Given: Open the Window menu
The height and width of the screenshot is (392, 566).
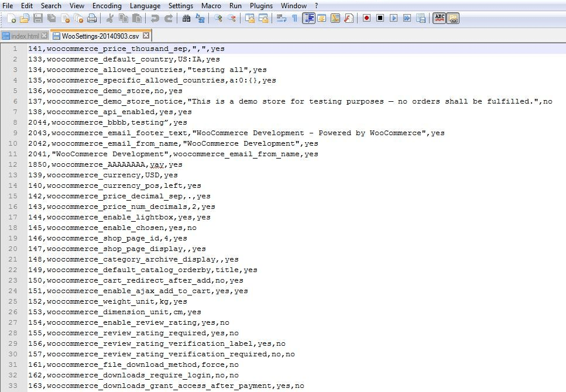Looking at the screenshot, I should point(294,6).
